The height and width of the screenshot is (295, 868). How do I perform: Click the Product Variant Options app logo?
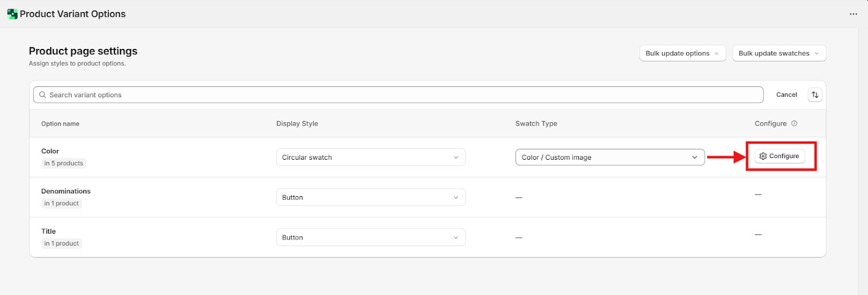tap(12, 14)
